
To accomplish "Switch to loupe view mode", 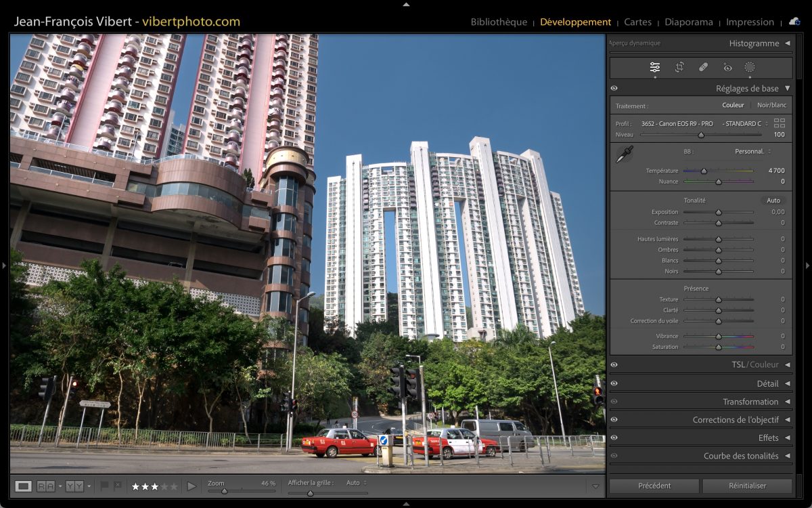I will click(24, 486).
